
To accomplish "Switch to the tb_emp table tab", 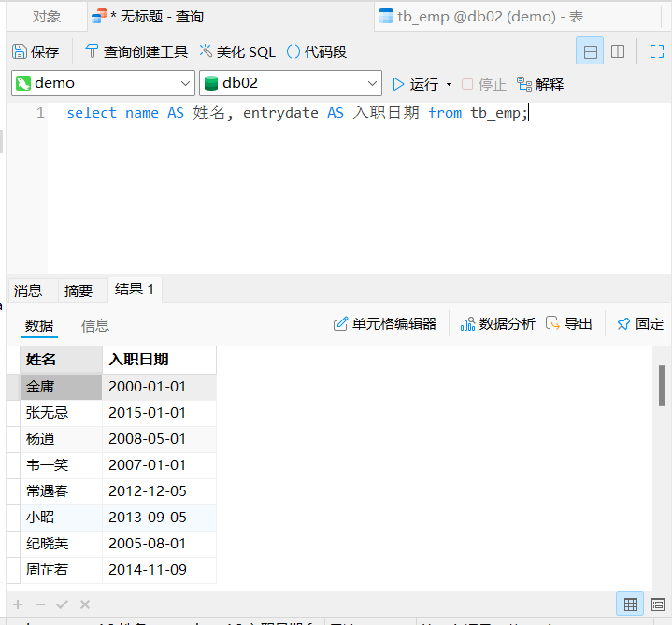I will point(477,17).
